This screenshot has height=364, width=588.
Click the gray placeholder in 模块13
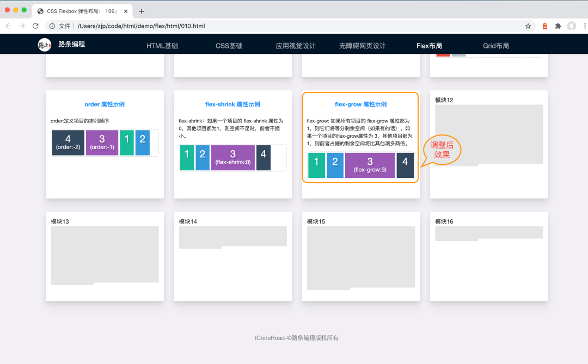click(x=105, y=255)
